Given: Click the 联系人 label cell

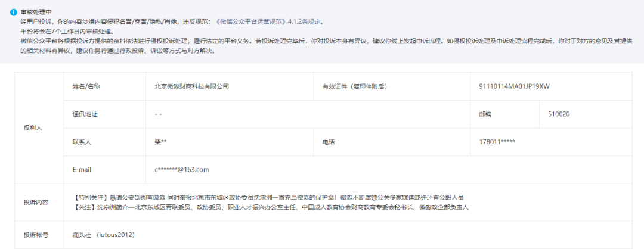Looking at the screenshot, I should (x=105, y=142).
